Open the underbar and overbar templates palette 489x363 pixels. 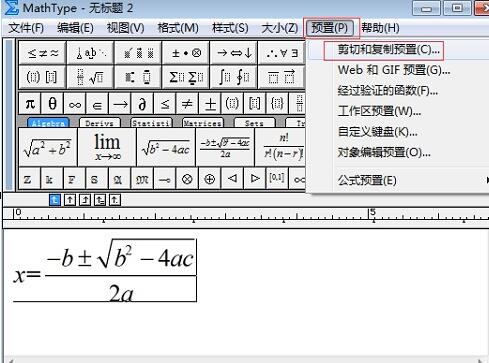pyautogui.click(x=282, y=77)
